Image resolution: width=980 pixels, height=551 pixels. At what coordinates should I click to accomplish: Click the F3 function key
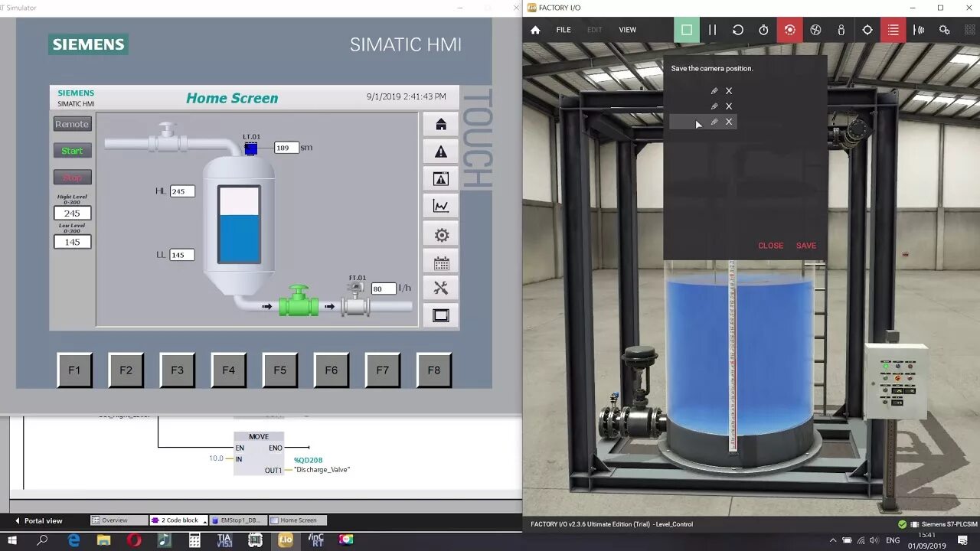pyautogui.click(x=177, y=370)
